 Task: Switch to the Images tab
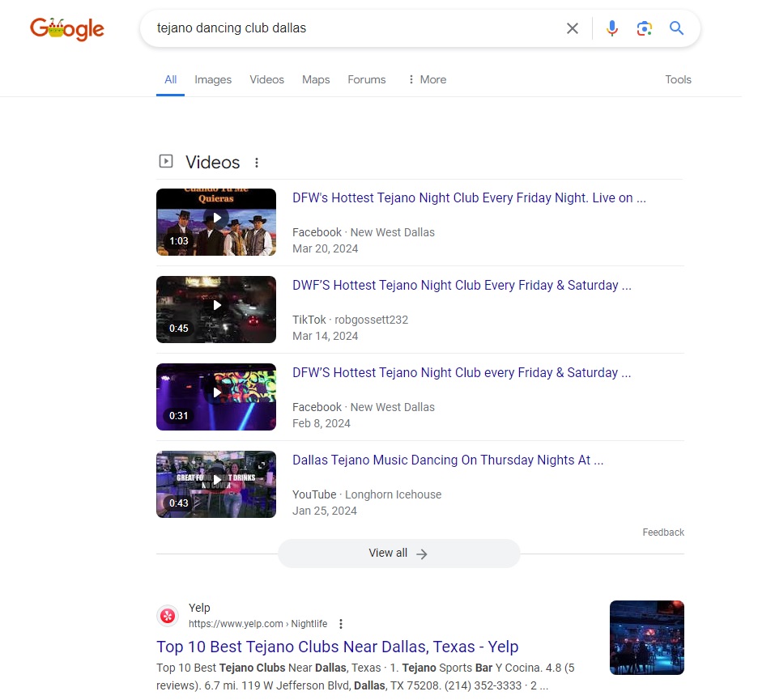tap(213, 79)
